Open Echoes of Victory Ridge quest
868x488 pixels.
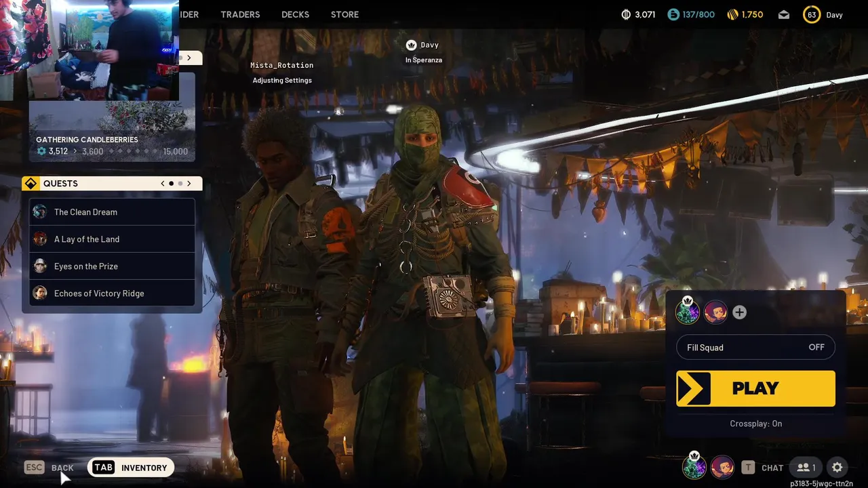click(x=112, y=293)
